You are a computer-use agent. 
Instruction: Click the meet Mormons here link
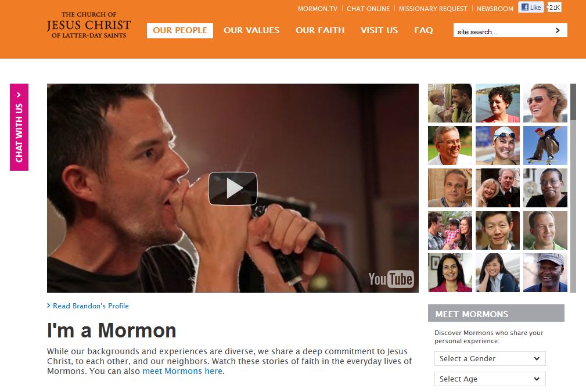tap(182, 371)
